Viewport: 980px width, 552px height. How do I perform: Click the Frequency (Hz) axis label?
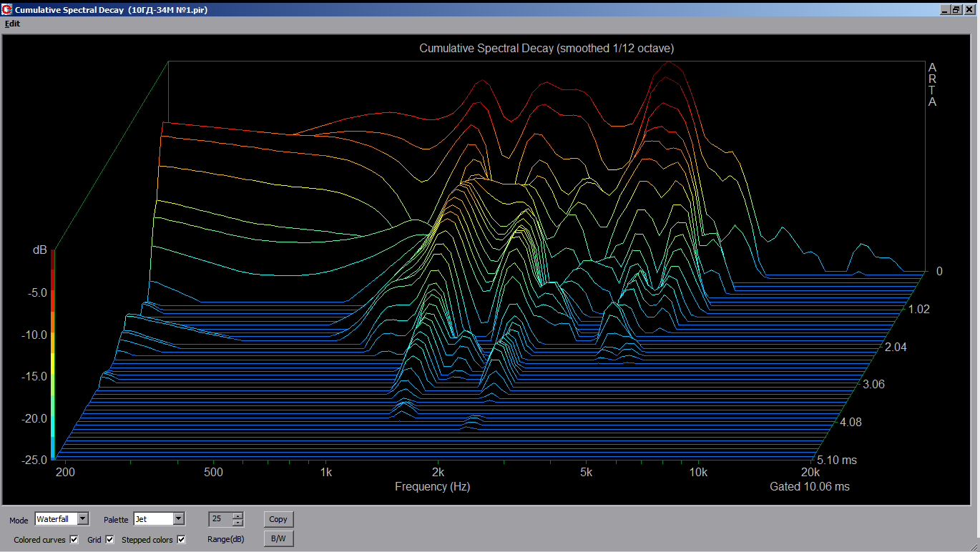click(432, 486)
